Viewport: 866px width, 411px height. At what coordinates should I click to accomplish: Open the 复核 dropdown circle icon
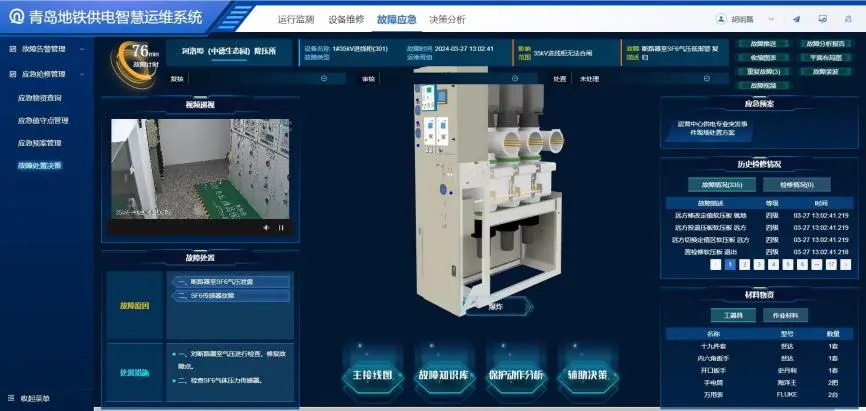pyautogui.click(x=324, y=78)
